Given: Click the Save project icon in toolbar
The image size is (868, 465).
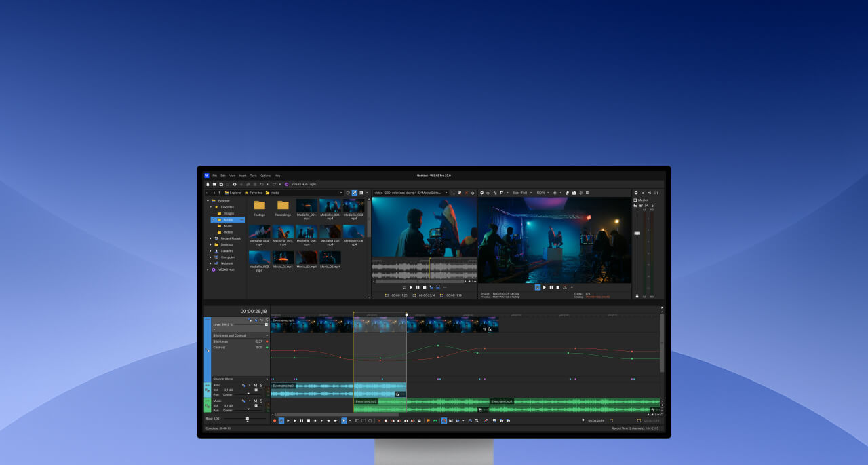Looking at the screenshot, I should pyautogui.click(x=221, y=184).
